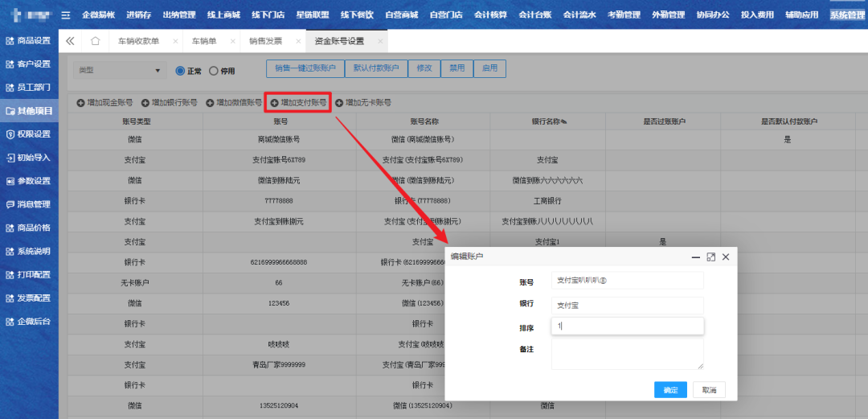This screenshot has width=868, height=419.
Task: Click the 增加微信账号 plus icon
Action: (210, 103)
